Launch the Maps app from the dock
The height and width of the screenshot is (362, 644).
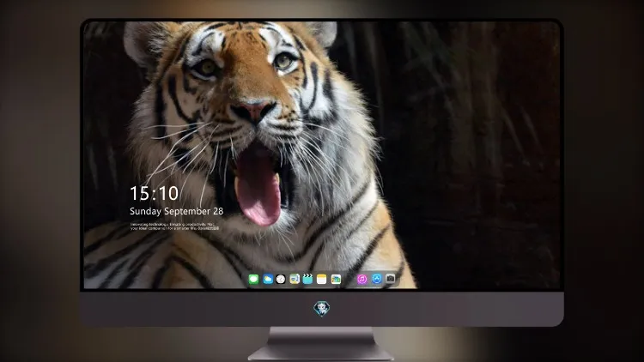(295, 279)
